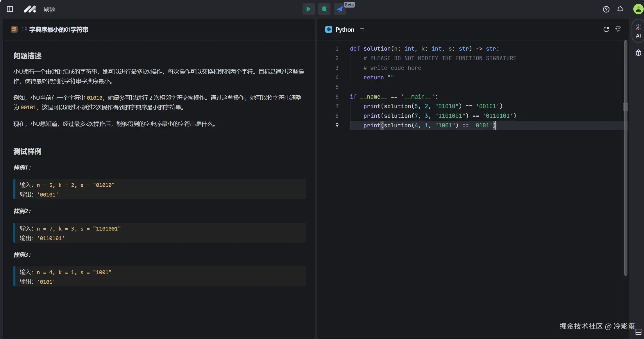Click the word-wrap icon in the editor header
The width and height of the screenshot is (644, 339).
618,29
